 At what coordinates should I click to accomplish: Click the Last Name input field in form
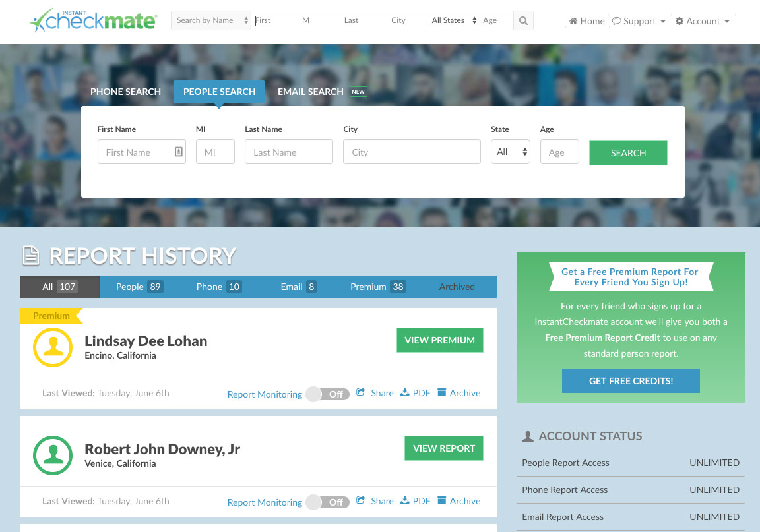click(x=289, y=152)
